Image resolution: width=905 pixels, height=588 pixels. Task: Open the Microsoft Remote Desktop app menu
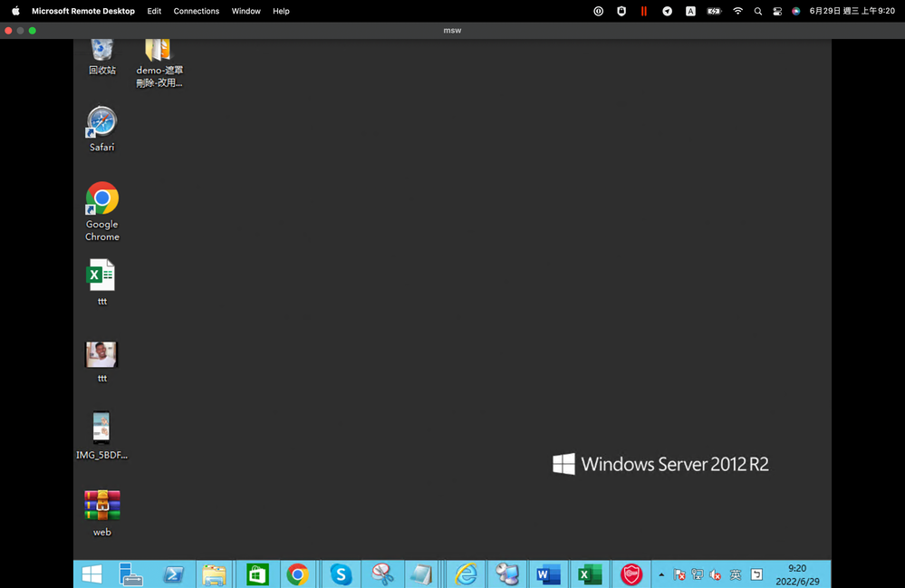coord(83,11)
